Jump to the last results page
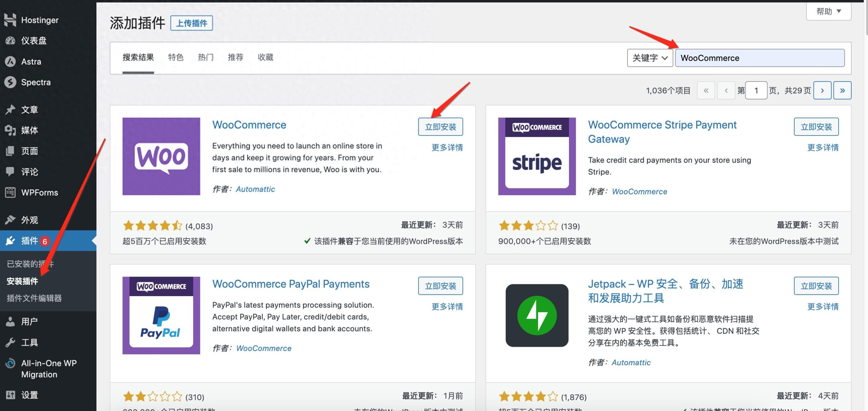 [x=842, y=90]
